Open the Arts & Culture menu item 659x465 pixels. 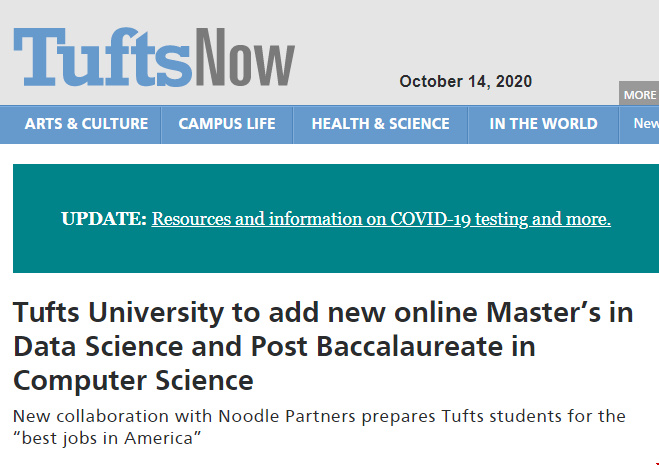click(86, 124)
